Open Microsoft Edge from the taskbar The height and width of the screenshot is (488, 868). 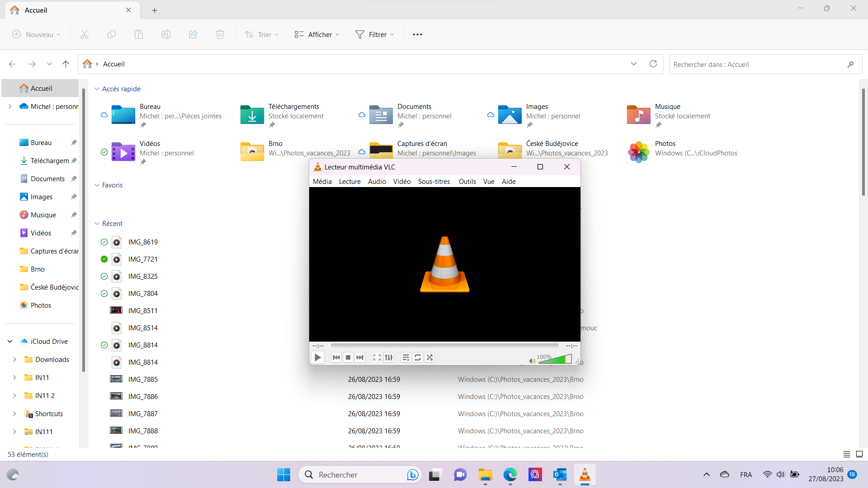(x=510, y=474)
